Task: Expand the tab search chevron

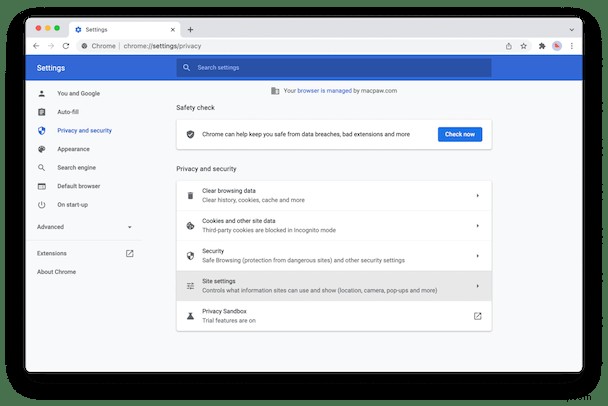Action: pos(572,29)
